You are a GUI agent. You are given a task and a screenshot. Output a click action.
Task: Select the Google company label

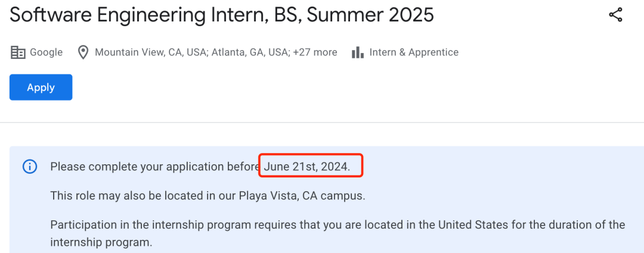point(47,52)
